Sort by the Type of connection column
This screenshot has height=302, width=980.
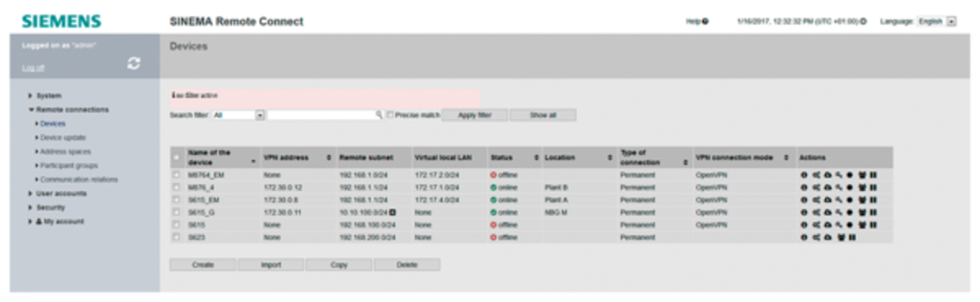tap(685, 162)
